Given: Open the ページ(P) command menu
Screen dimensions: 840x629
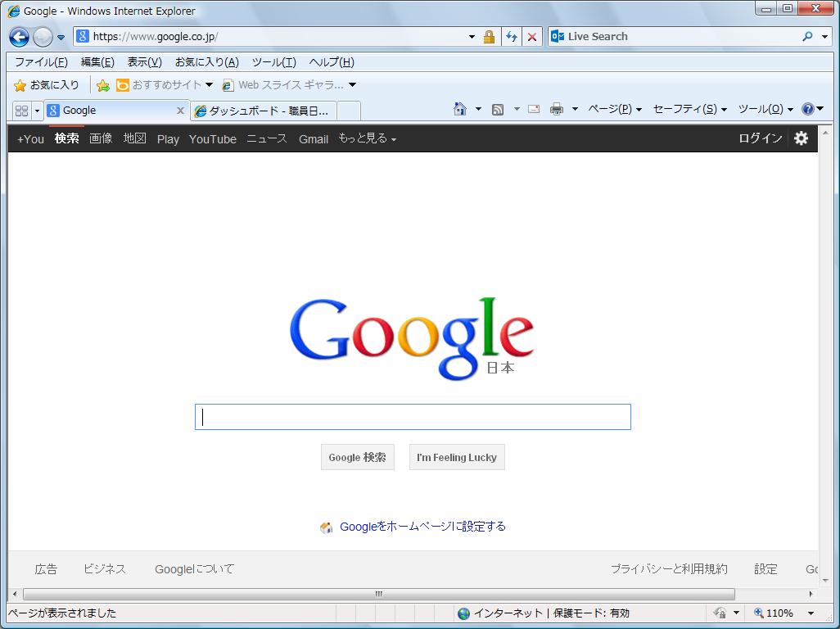Looking at the screenshot, I should [x=615, y=109].
